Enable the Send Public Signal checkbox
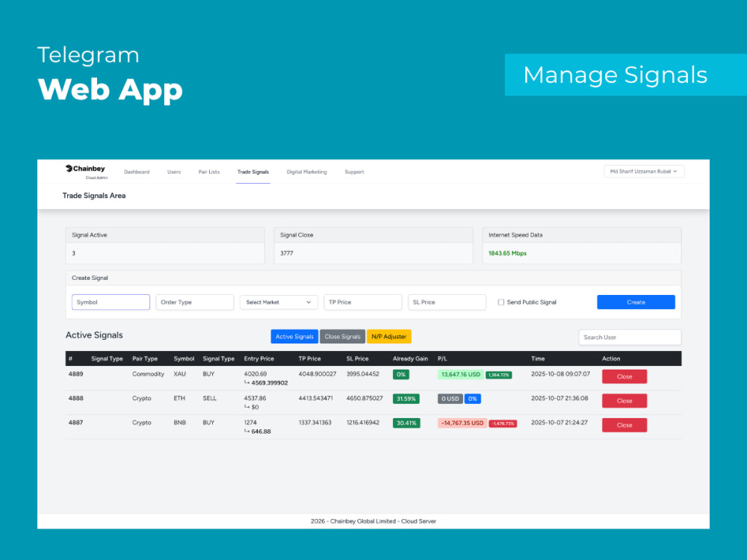 (501, 302)
